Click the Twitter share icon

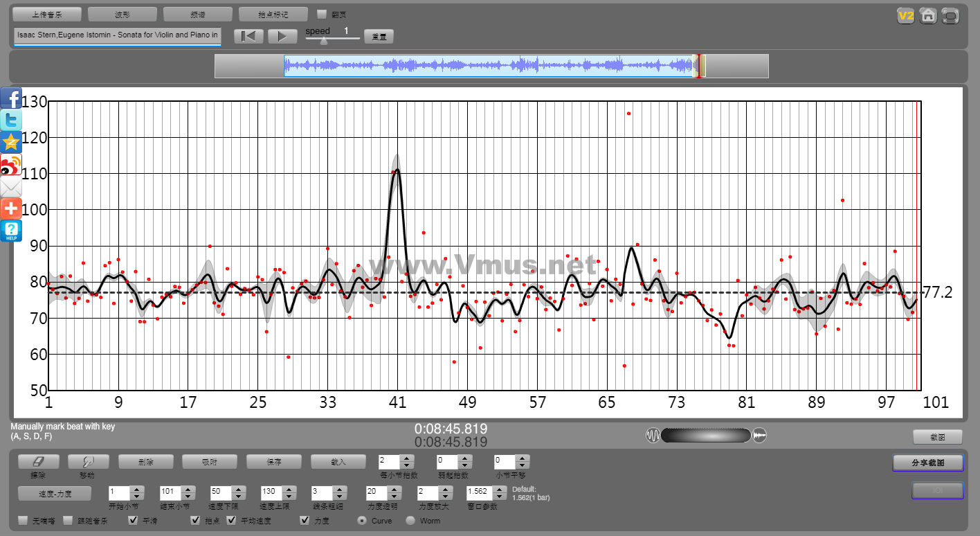pyautogui.click(x=11, y=120)
